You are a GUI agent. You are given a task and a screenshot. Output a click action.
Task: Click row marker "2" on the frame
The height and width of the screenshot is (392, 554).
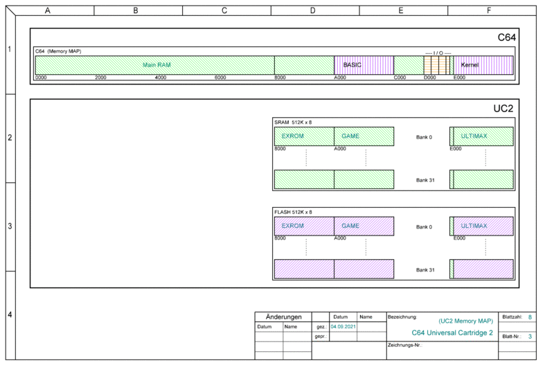pos(10,138)
